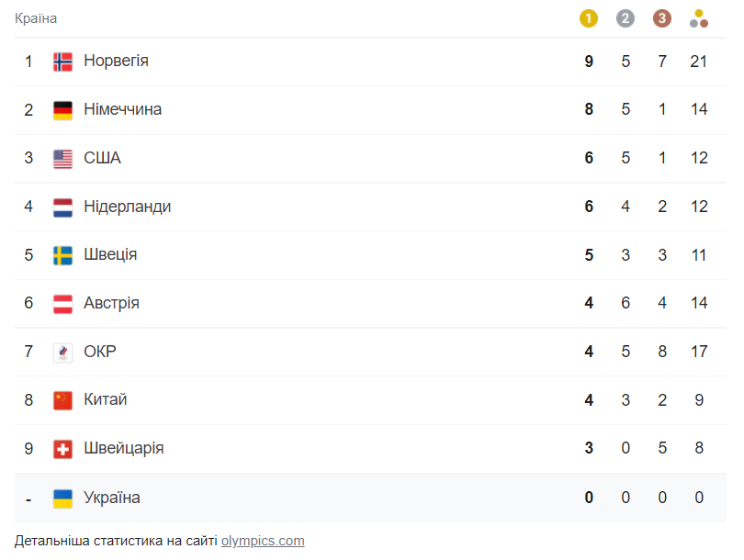Select the Sweden flag icon
Screen dimensions: 744x560
click(x=62, y=254)
